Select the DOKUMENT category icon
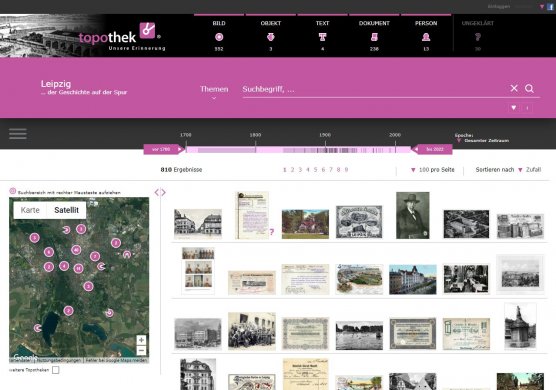 [x=374, y=37]
